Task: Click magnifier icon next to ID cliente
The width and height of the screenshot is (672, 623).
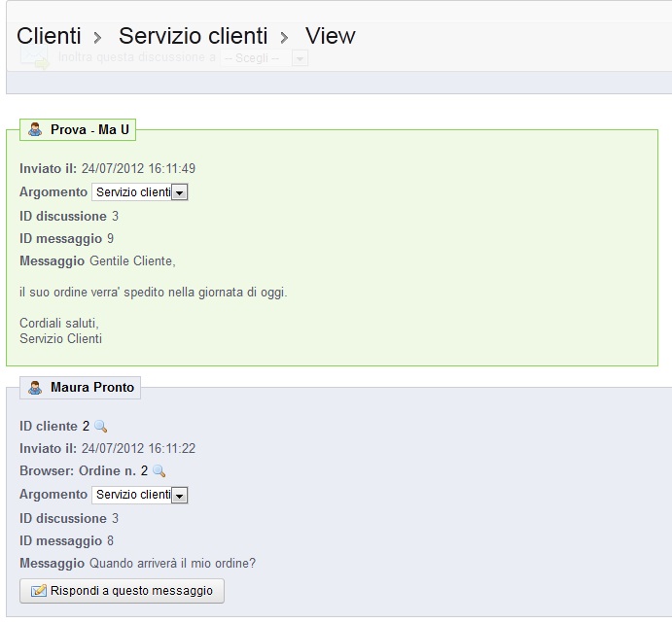Action: (101, 427)
